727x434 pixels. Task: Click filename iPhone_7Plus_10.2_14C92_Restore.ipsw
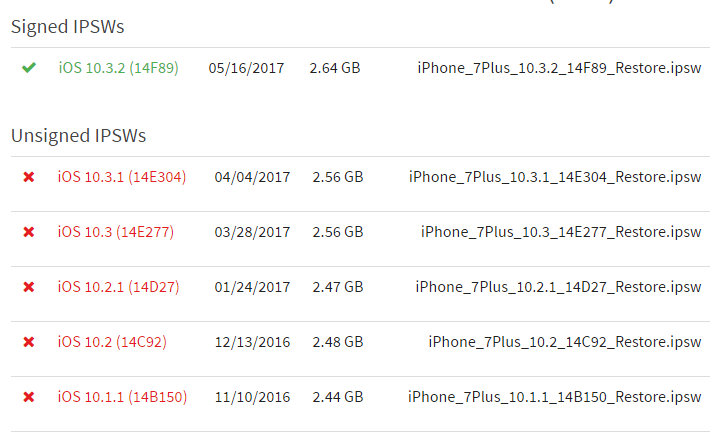tap(565, 342)
